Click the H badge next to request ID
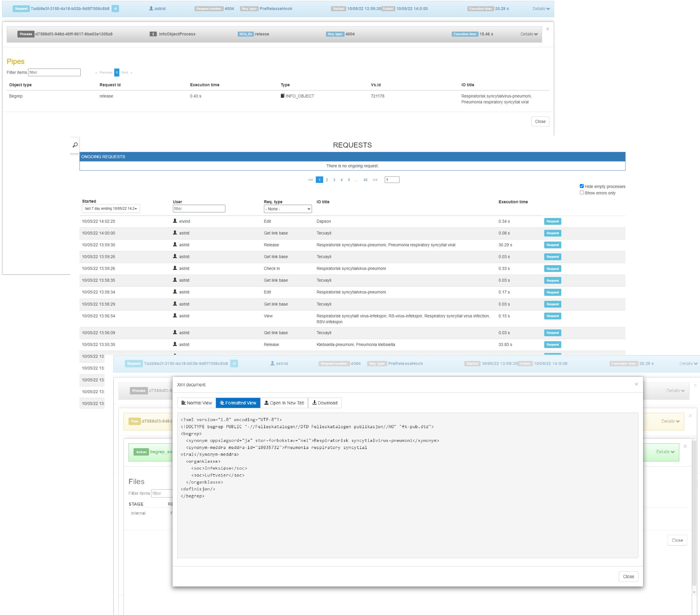This screenshot has height=615, width=700. [x=115, y=9]
